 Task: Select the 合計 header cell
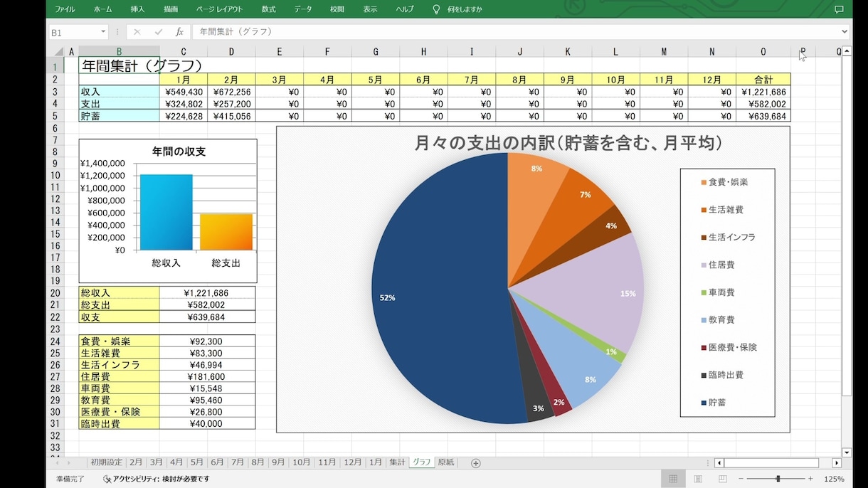pos(763,80)
